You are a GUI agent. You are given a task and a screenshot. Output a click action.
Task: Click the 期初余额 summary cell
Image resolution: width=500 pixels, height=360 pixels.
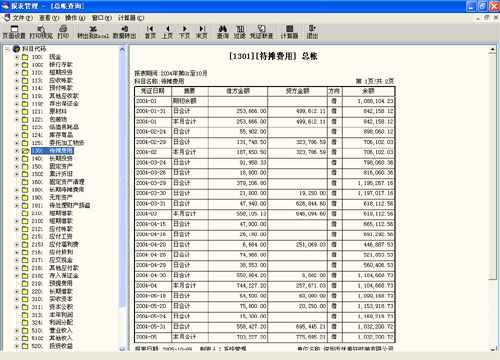click(x=190, y=101)
